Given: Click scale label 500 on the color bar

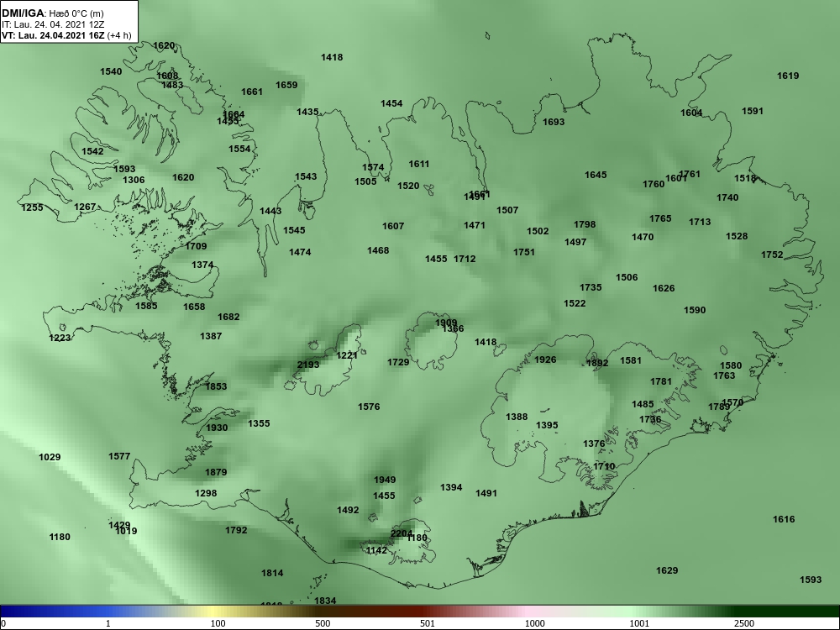Looking at the screenshot, I should pyautogui.click(x=323, y=623).
